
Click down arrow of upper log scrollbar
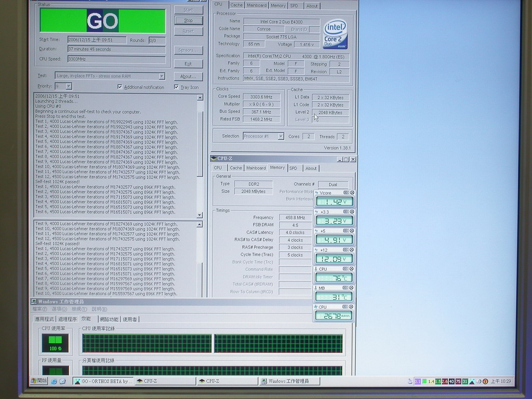200,215
